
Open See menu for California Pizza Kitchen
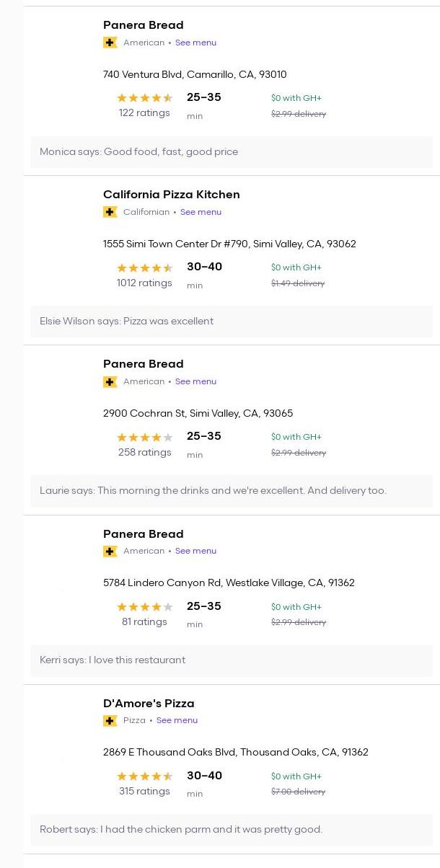click(201, 212)
